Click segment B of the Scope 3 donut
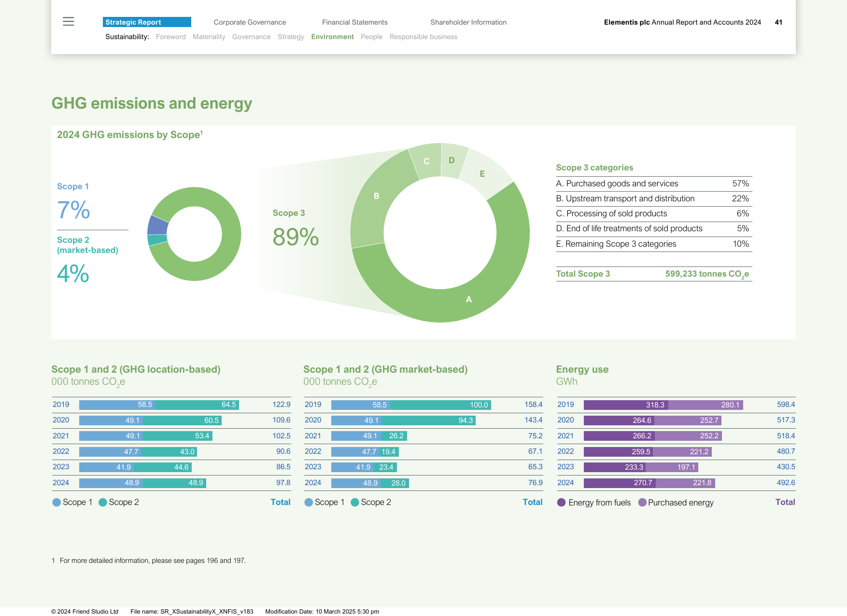 coord(376,196)
